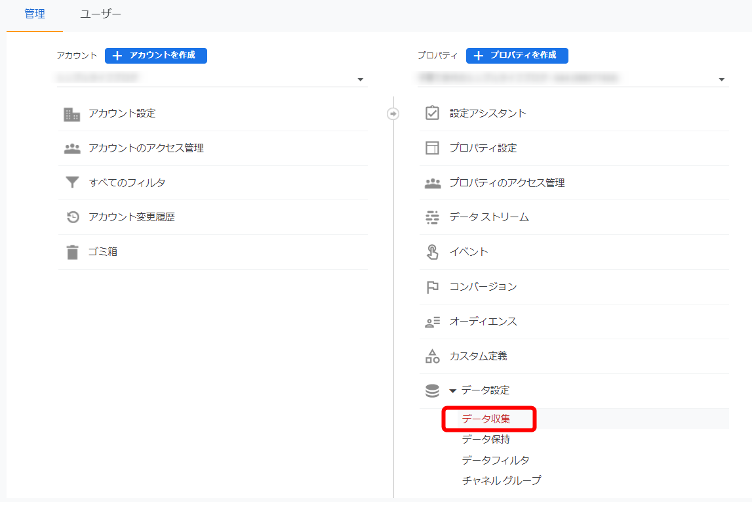Screen dimensions: 755x505
Task: Collapse the データ設定 section triangle
Action: pyautogui.click(x=453, y=391)
